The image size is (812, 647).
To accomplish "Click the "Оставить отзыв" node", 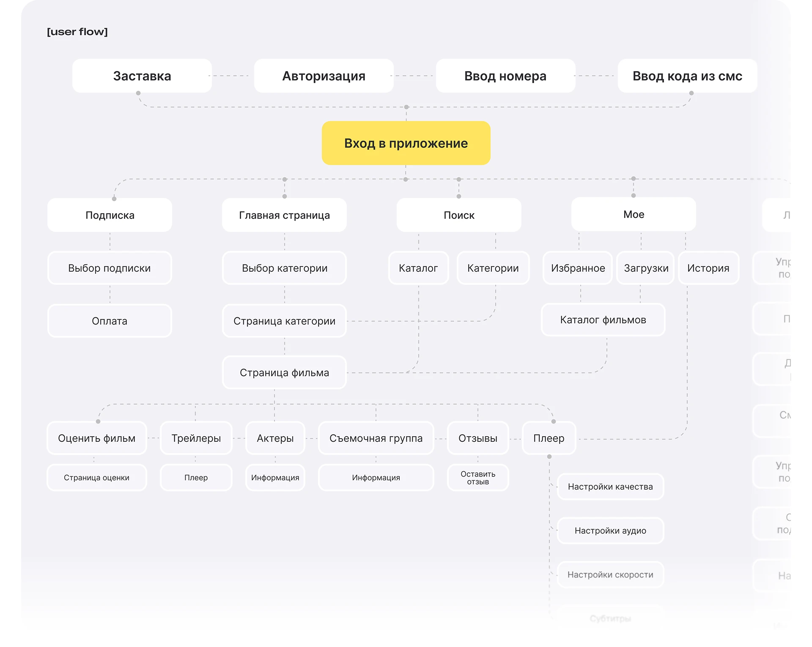I will [478, 478].
